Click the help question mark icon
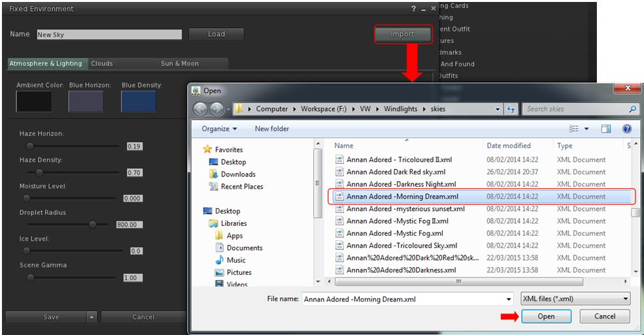644x335 pixels. tap(413, 9)
